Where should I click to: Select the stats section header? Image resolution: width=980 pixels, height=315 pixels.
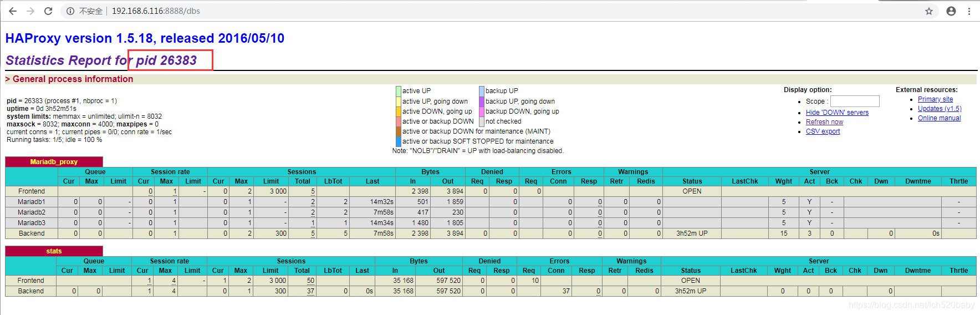pyautogui.click(x=54, y=251)
